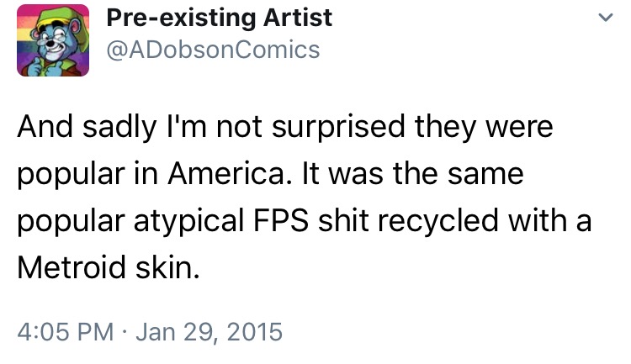631x364 pixels.
Task: Select the word sadly in the tweet
Action: (119, 128)
